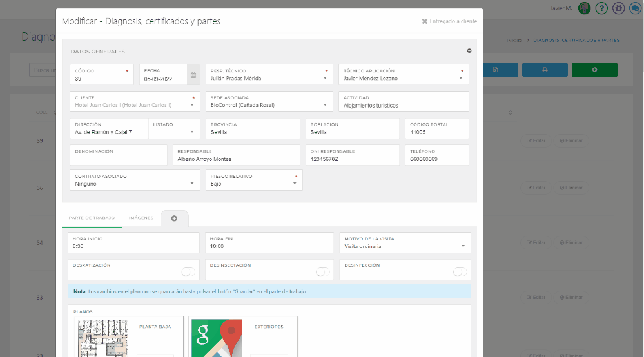The image size is (644, 357).
Task: Open the Sede Asociada dropdown
Action: (x=269, y=104)
